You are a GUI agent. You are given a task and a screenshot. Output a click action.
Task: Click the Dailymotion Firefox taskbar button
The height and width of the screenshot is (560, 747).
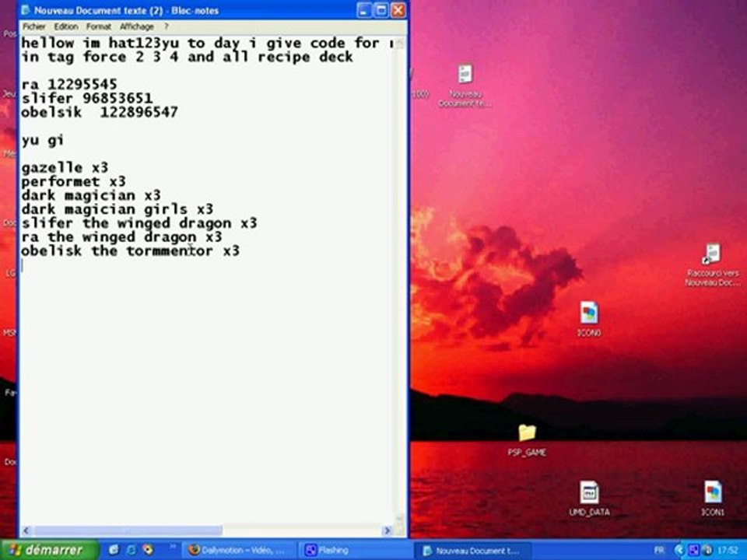click(237, 551)
